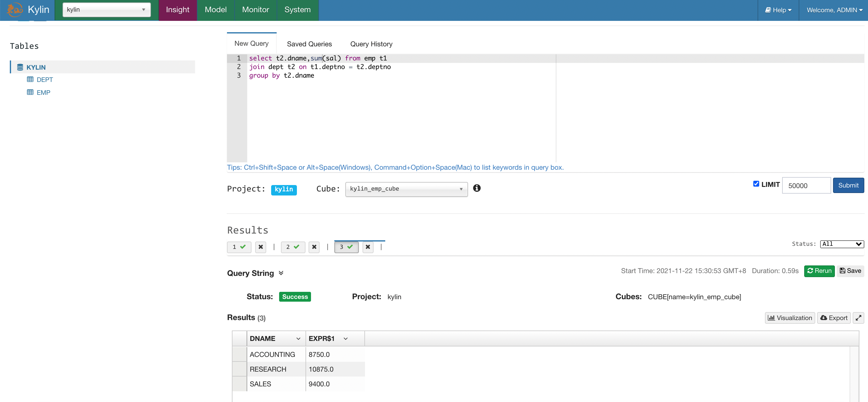Select the EMP table in tree
Viewport: 868px width, 402px height.
tap(43, 92)
